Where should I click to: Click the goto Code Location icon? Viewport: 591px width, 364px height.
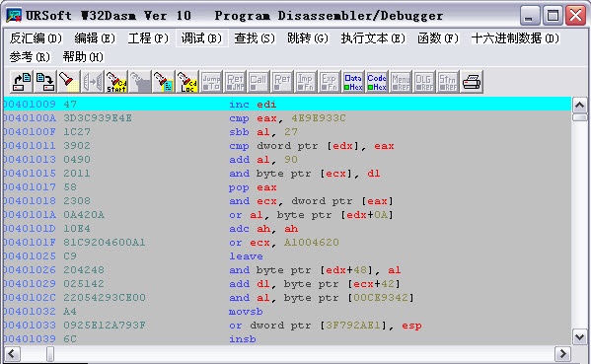pos(187,82)
